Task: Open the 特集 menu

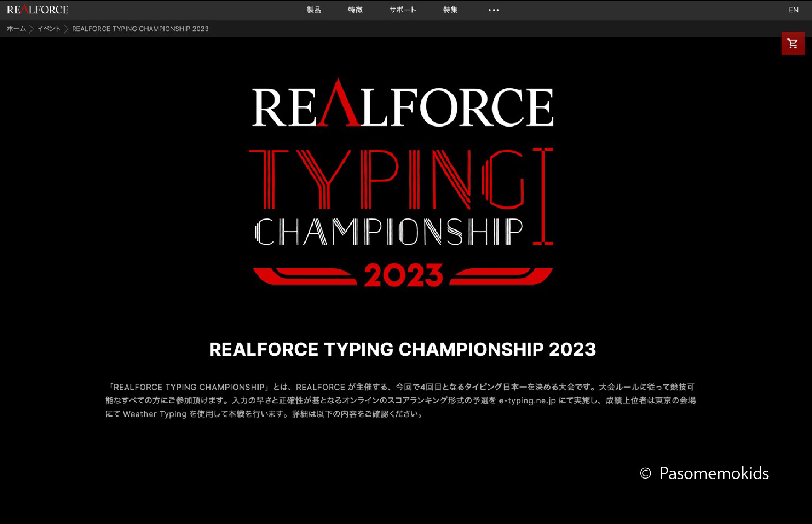Action: [x=450, y=10]
